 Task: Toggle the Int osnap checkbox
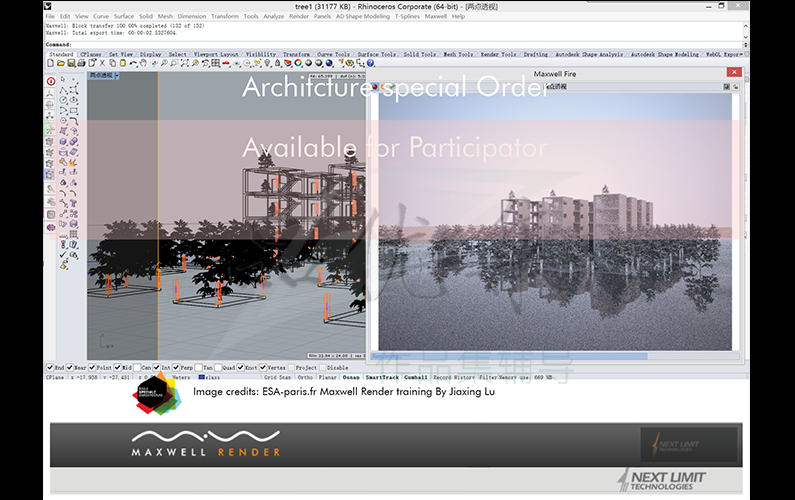click(x=157, y=367)
